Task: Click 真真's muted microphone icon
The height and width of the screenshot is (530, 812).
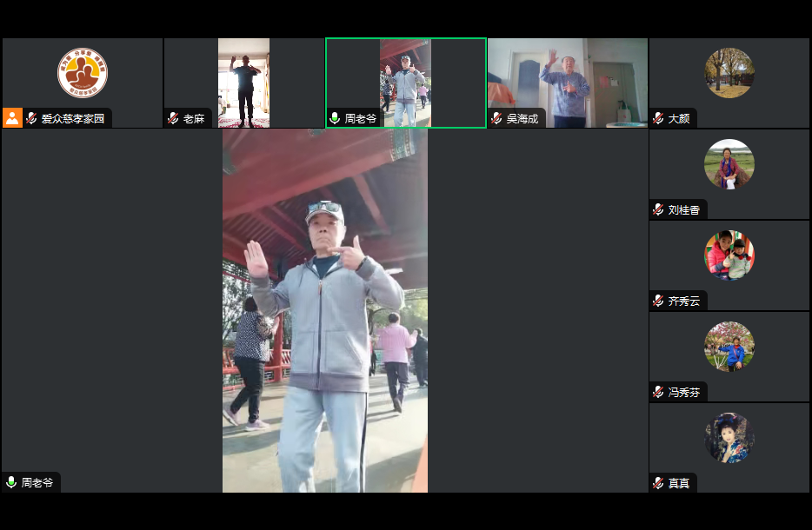Action: pos(658,483)
